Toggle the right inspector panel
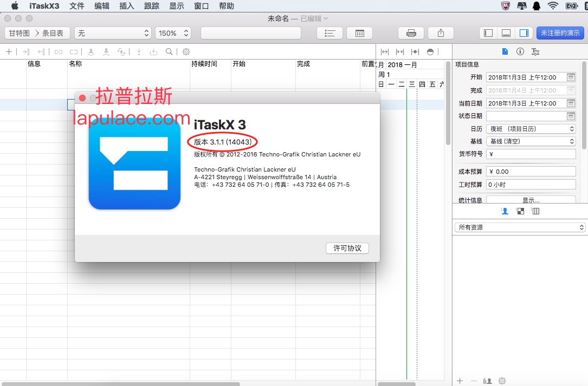This screenshot has height=386, width=588. pyautogui.click(x=524, y=34)
